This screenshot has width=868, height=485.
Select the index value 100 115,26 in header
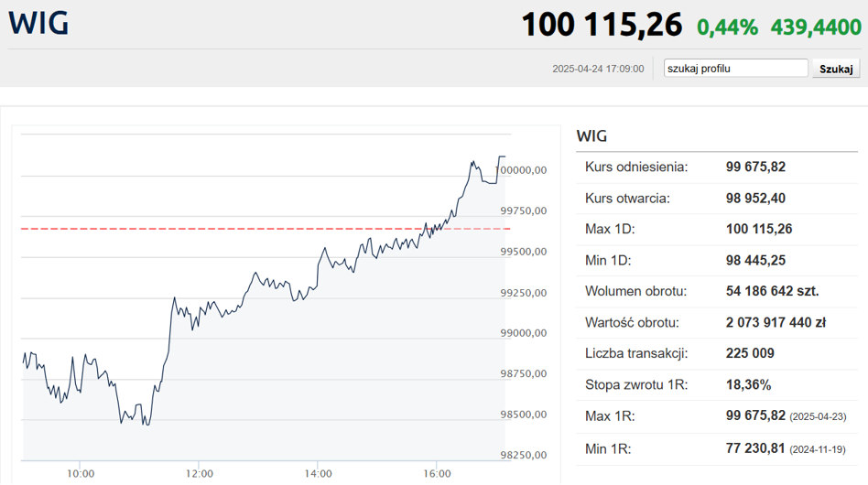[x=602, y=25]
